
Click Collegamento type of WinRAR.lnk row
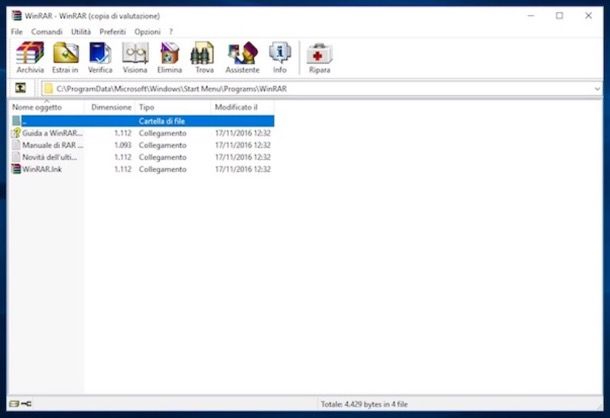click(x=163, y=169)
